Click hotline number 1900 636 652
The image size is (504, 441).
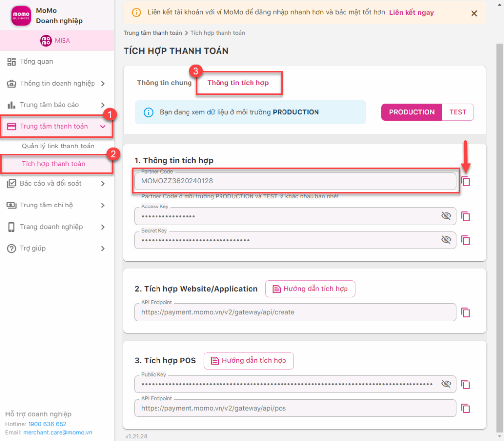click(x=47, y=424)
